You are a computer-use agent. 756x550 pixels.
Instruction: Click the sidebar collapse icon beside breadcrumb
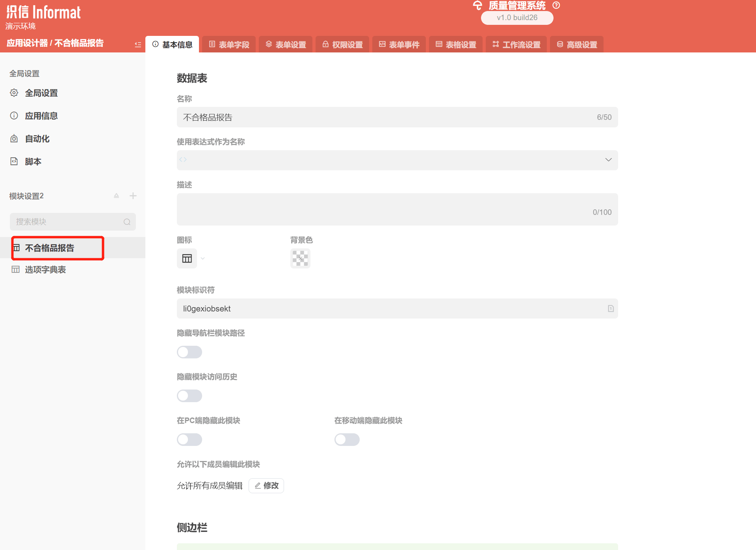(137, 45)
